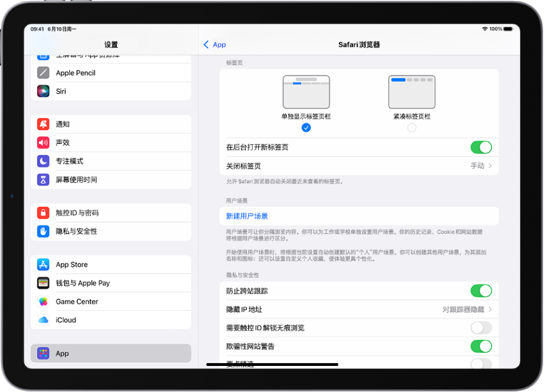544x392 pixels.
Task: Tap the 新建用户场景 link
Action: coord(247,216)
